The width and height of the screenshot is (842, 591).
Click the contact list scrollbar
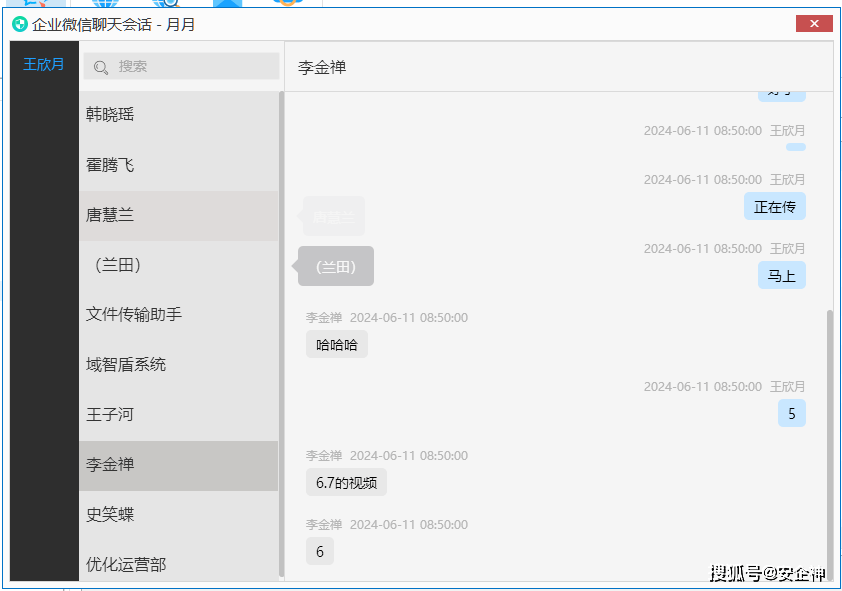pos(281,334)
